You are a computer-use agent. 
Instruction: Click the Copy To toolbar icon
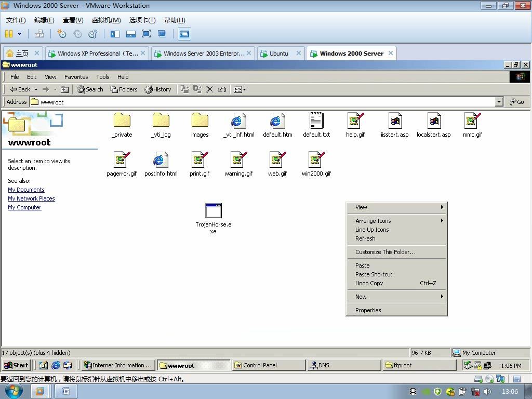point(197,89)
